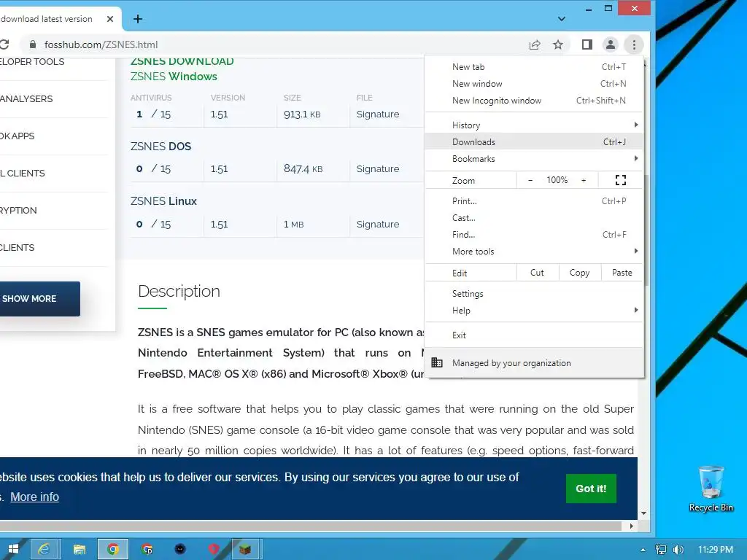The width and height of the screenshot is (747, 560).
Task: Click Paste in the Edit row
Action: 622,273
